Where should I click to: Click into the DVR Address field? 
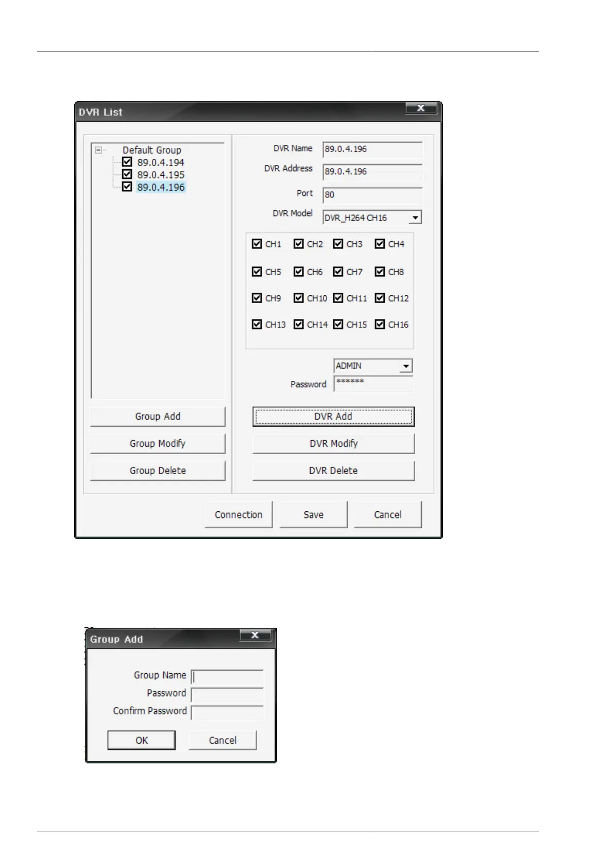(372, 172)
